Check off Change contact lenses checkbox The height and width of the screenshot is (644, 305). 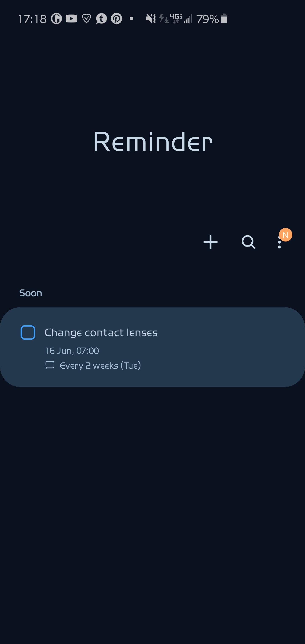[28, 333]
